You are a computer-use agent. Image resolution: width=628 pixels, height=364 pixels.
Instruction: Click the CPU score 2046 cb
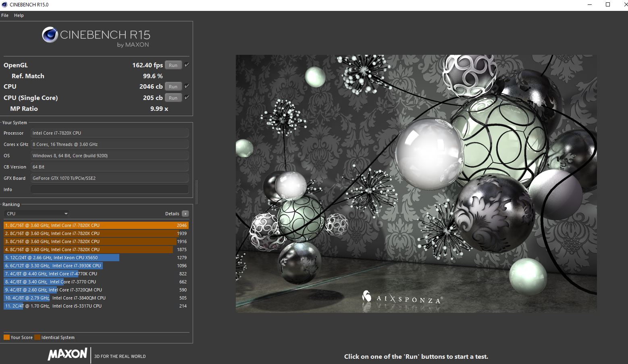pyautogui.click(x=151, y=86)
